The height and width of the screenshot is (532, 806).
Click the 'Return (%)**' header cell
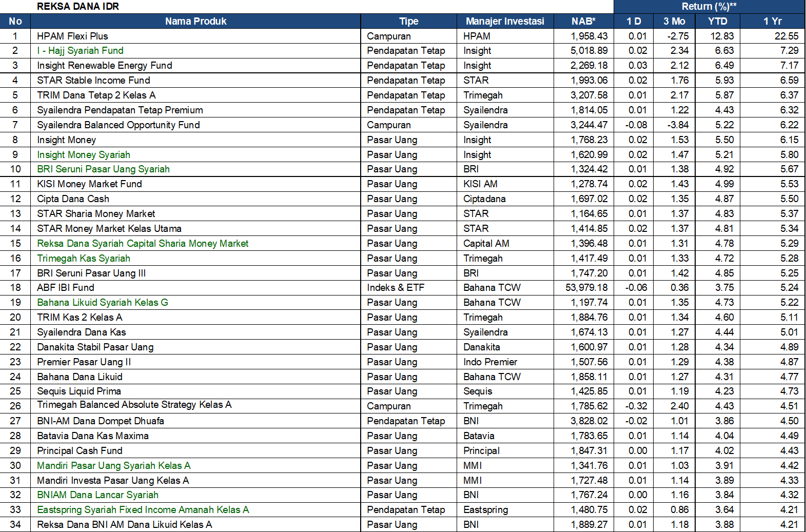click(x=709, y=6)
